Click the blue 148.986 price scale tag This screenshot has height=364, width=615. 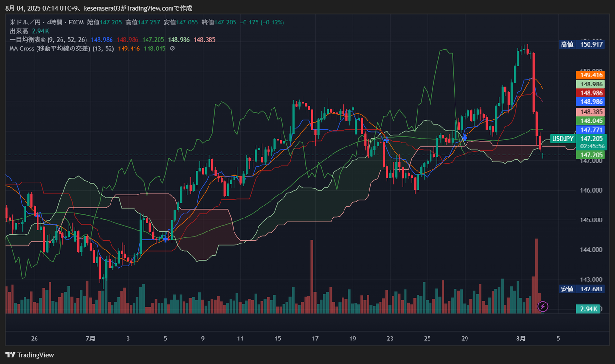(590, 102)
